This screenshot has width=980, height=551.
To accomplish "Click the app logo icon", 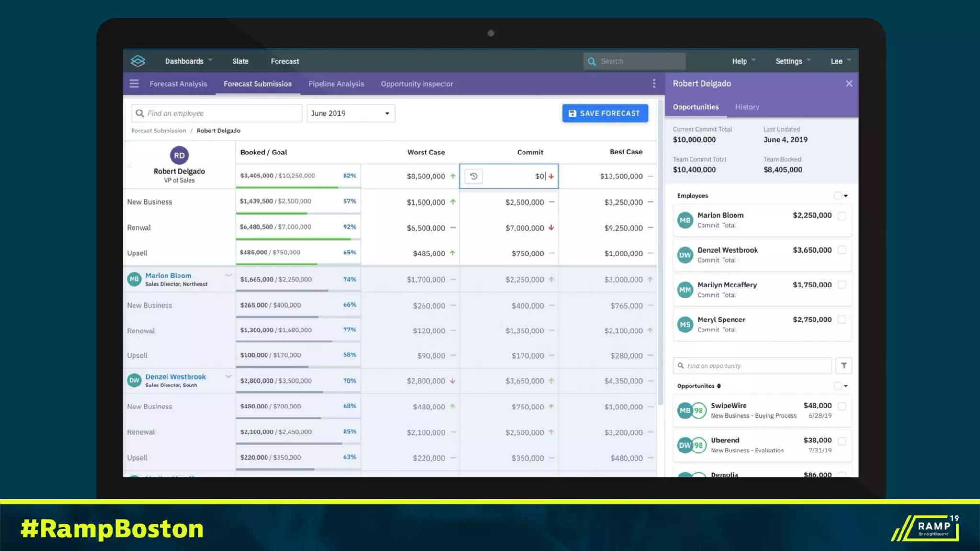I will tap(138, 61).
